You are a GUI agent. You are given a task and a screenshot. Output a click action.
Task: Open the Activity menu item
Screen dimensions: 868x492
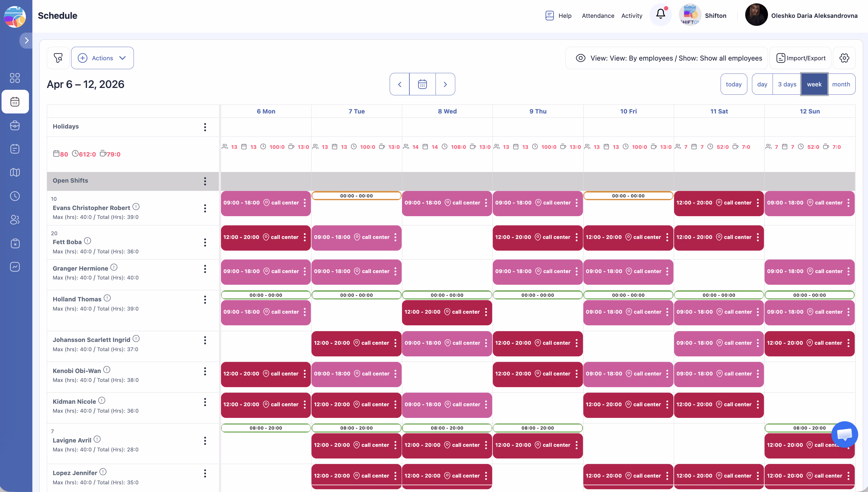click(632, 16)
